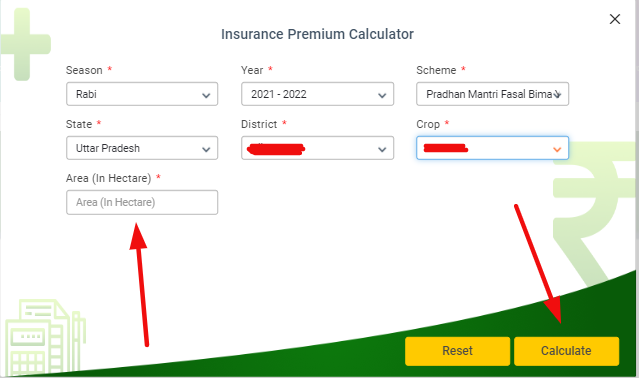Click the calculator illustration icon
639x378 pixels.
[43, 337]
